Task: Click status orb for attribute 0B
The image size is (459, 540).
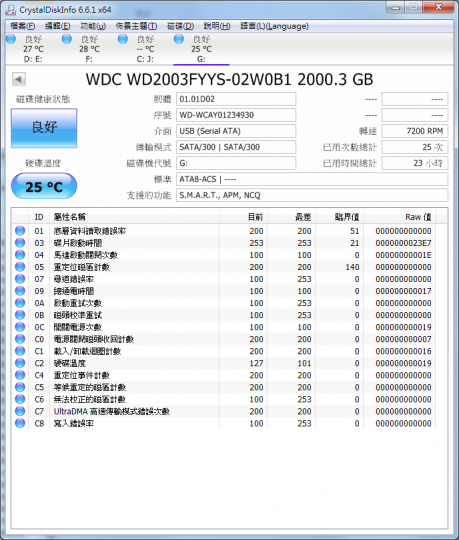Action: point(20,315)
